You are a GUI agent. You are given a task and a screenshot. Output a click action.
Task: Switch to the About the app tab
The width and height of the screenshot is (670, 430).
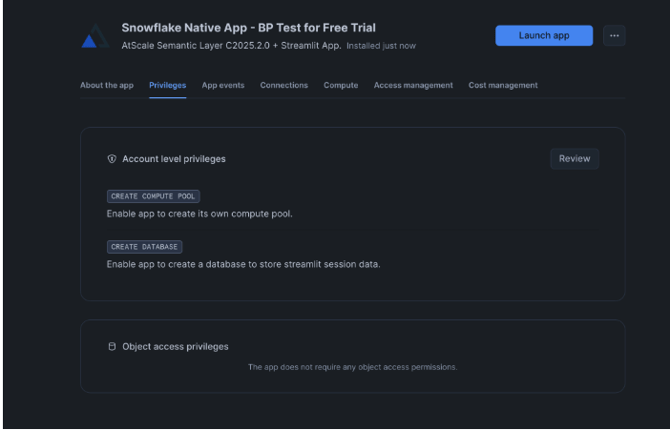click(107, 85)
